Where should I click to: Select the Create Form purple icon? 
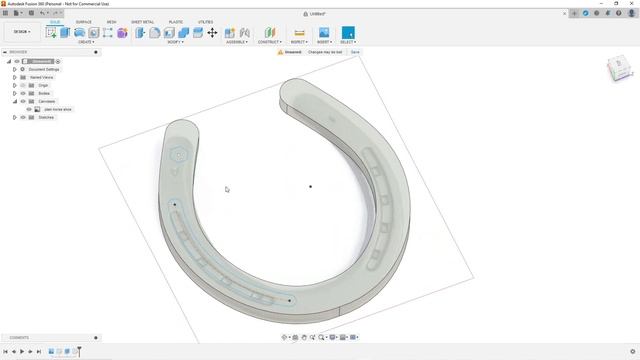(122, 33)
